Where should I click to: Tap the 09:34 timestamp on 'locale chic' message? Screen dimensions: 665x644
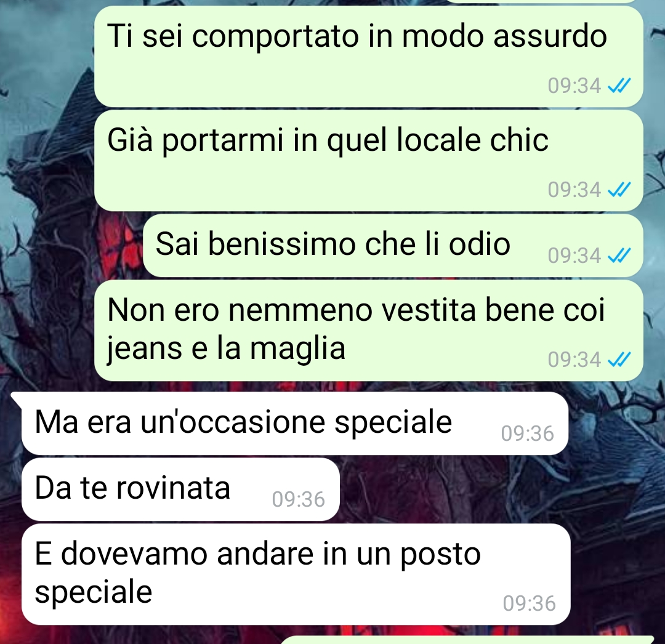pos(574,190)
